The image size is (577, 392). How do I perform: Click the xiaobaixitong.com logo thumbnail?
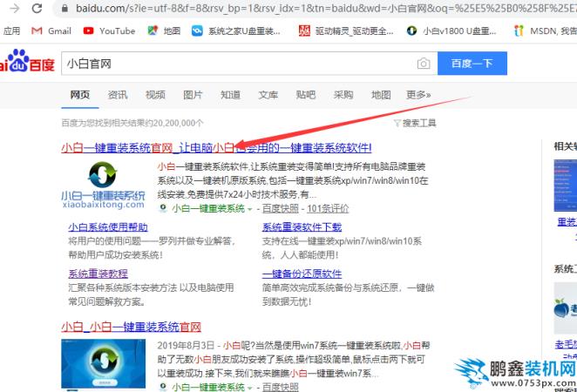(x=103, y=186)
